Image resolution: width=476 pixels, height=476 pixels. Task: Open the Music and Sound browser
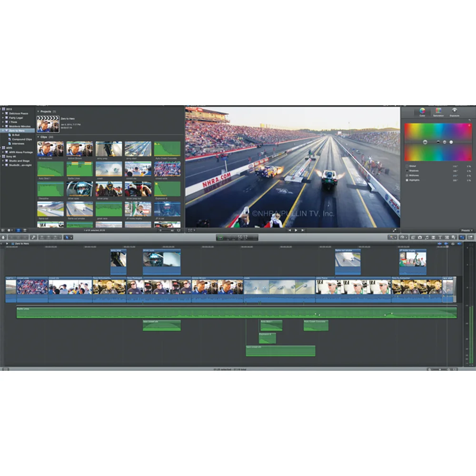coord(426,237)
